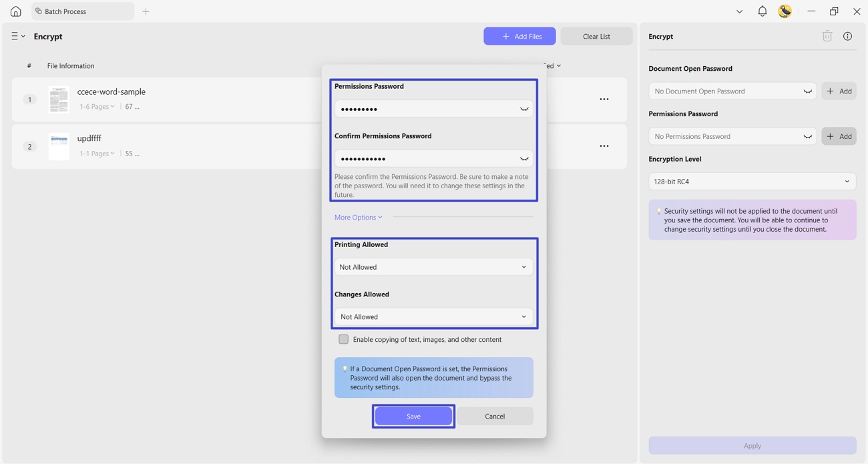
Task: Click the File Information column header
Action: click(71, 65)
